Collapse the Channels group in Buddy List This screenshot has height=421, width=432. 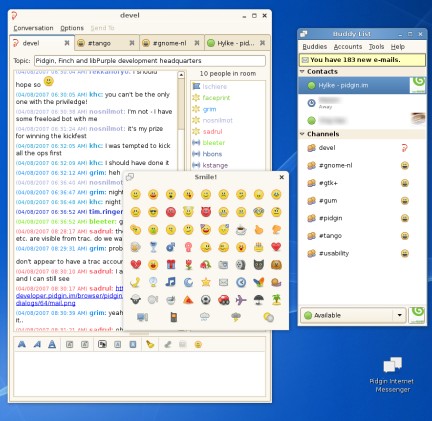(302, 134)
